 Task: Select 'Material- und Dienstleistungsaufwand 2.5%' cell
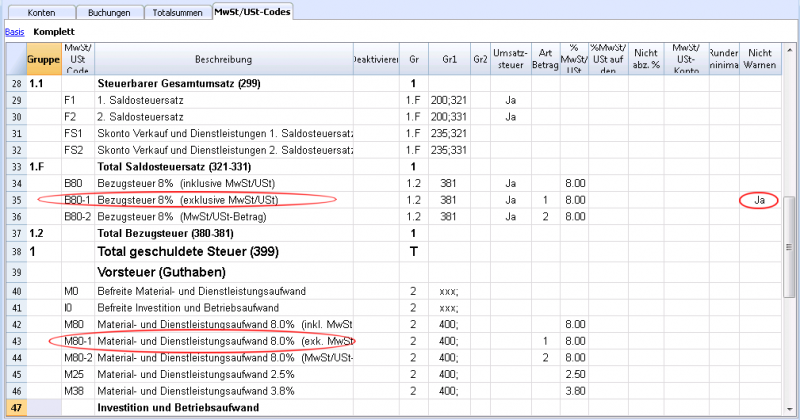tap(224, 375)
